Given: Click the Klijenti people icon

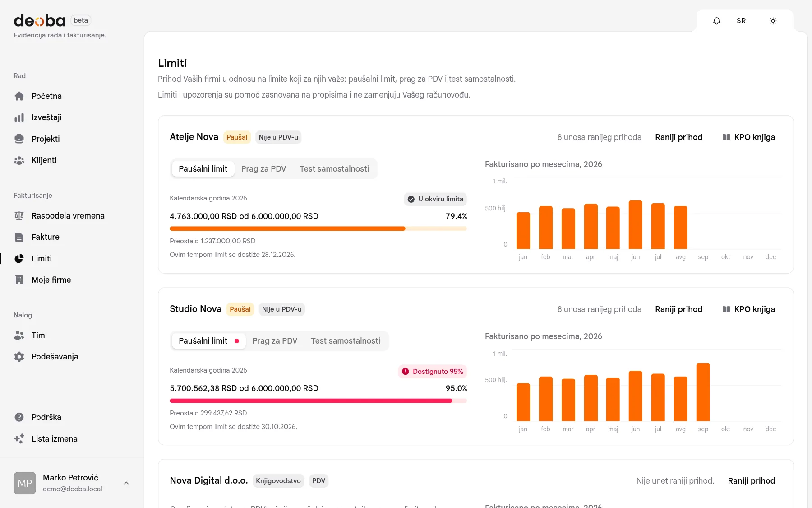Looking at the screenshot, I should point(19,160).
